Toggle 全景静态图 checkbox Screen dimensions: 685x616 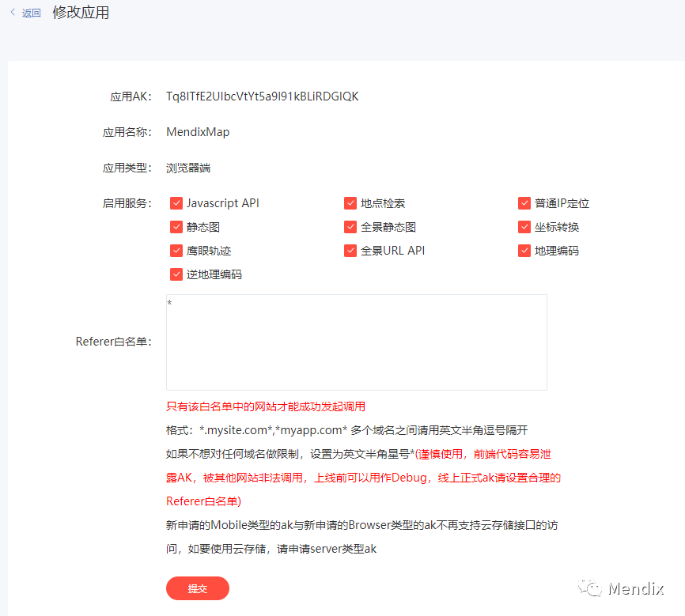(x=350, y=227)
